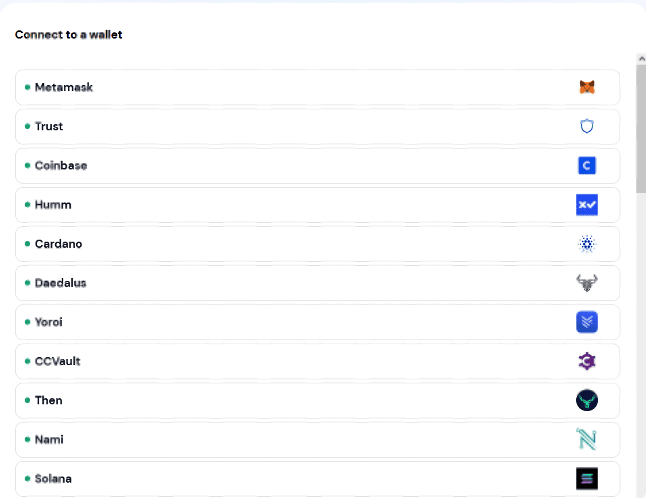The image size is (646, 498).
Task: Click the Cardano dotted logo icon
Action: 587,244
